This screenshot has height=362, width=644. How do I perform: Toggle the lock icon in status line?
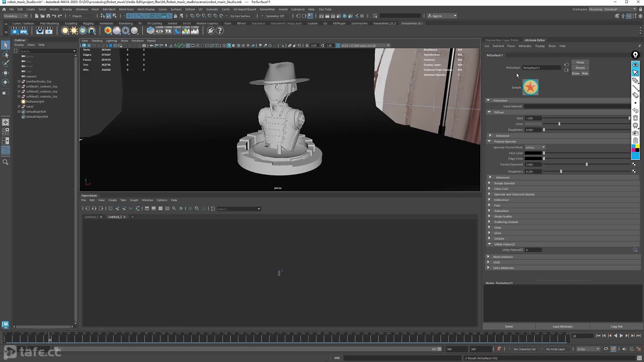[175, 16]
